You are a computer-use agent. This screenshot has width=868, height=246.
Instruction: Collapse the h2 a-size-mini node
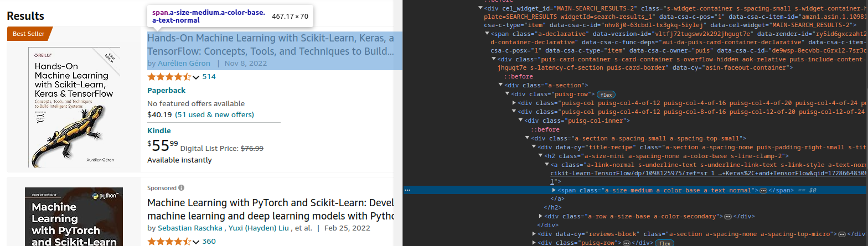541,156
